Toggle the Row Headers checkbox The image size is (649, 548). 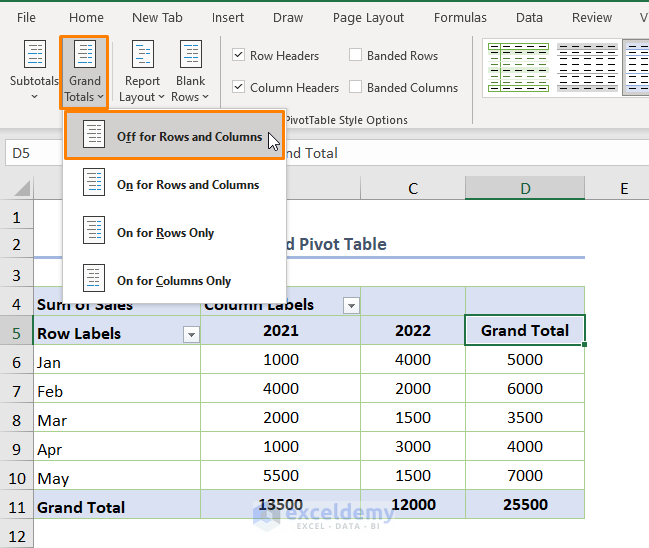(x=238, y=55)
